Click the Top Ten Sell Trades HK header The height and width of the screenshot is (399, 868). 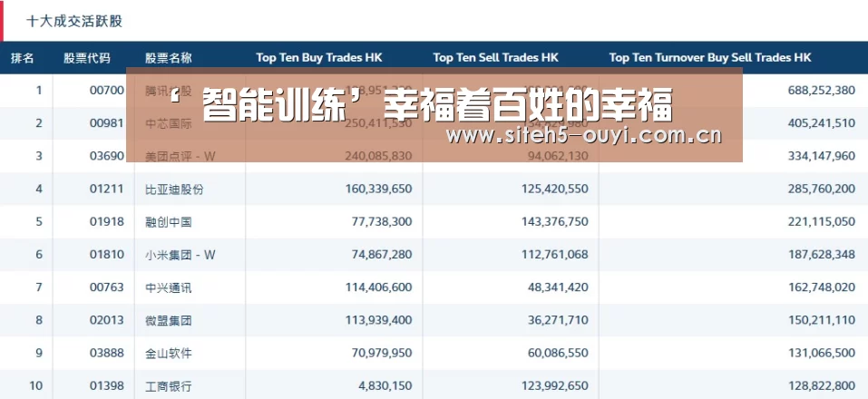[496, 57]
